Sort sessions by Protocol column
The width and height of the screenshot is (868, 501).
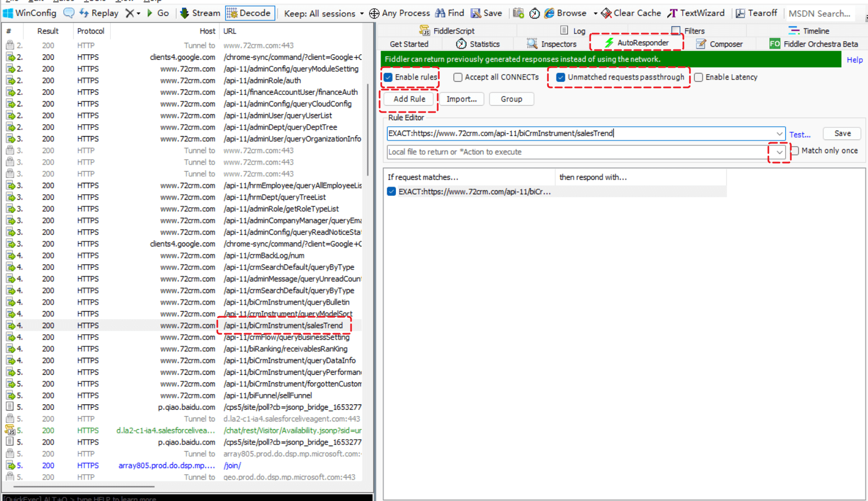pyautogui.click(x=90, y=31)
